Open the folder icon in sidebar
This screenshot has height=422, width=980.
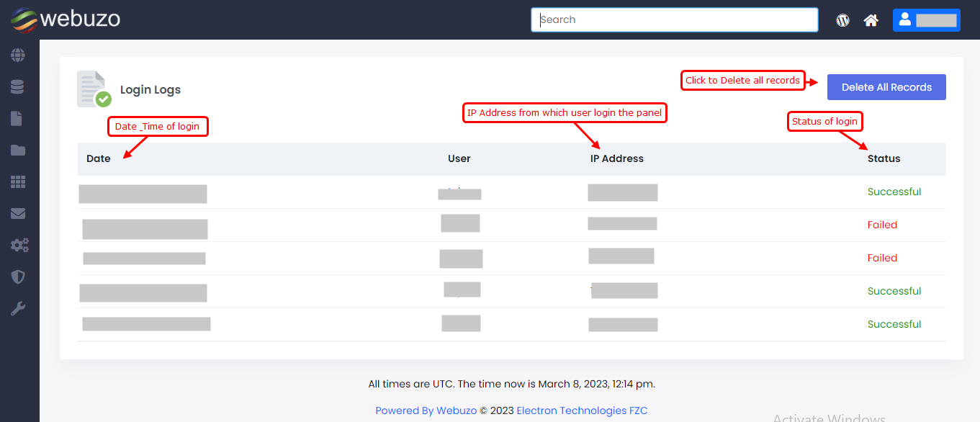[18, 151]
